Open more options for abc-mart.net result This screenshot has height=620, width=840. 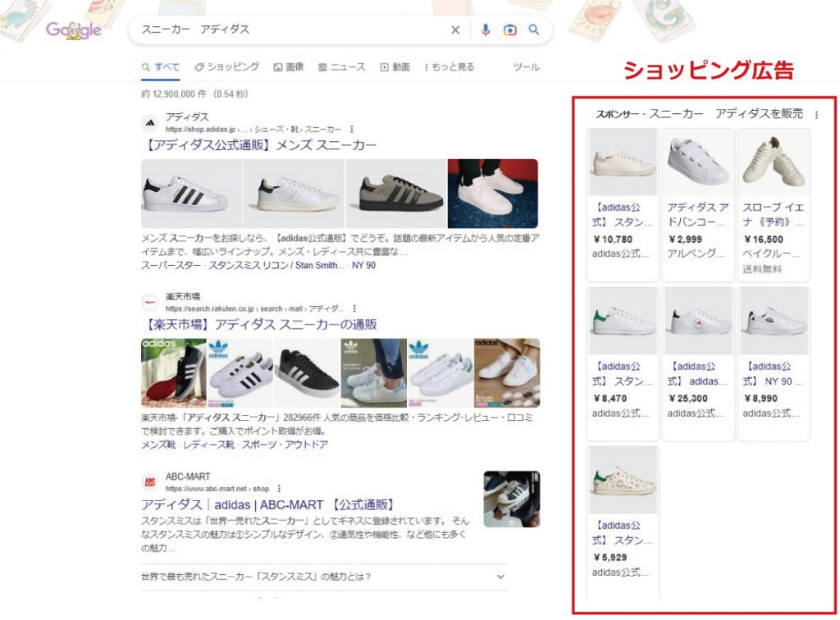(x=279, y=489)
